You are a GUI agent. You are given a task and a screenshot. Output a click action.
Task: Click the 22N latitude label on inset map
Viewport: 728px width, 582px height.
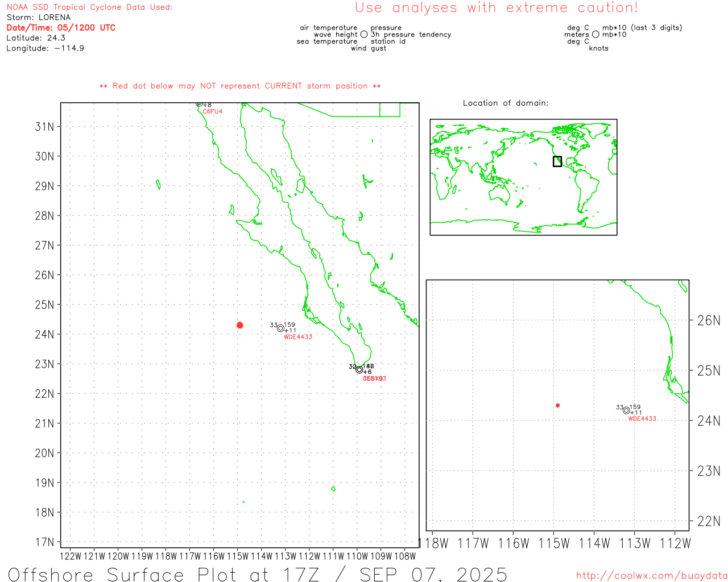coord(709,521)
